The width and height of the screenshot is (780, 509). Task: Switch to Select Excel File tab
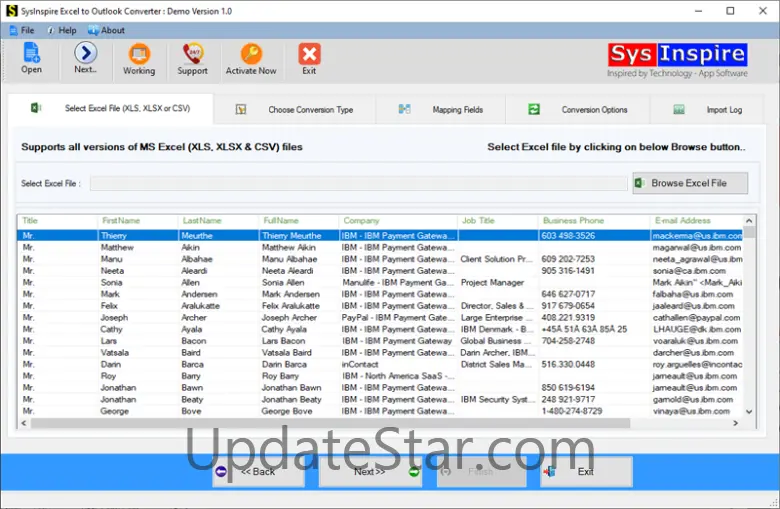(x=111, y=108)
